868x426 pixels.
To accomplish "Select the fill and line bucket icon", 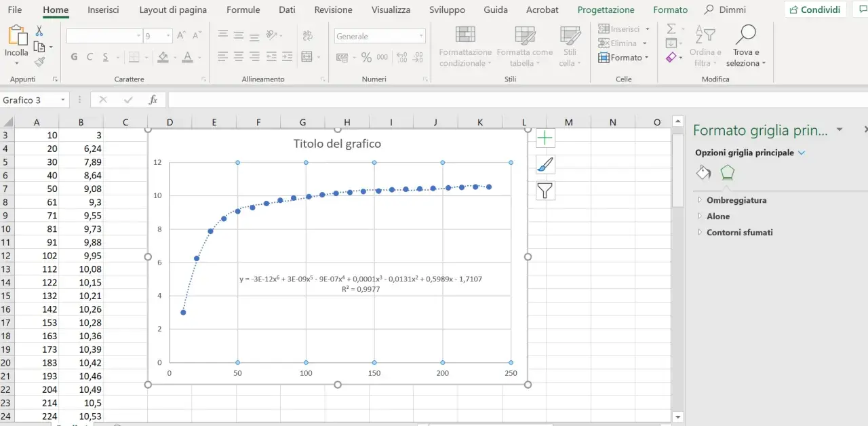I will coord(703,172).
